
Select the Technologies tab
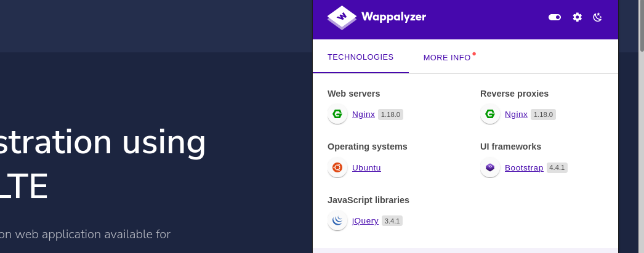360,57
